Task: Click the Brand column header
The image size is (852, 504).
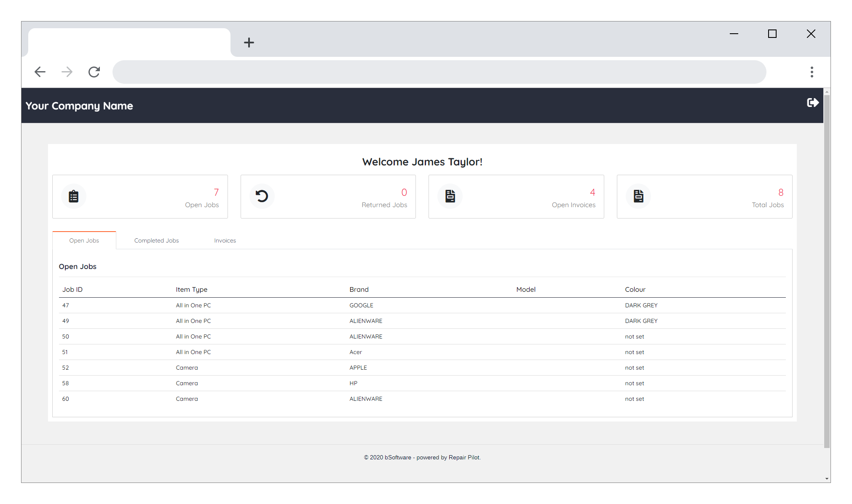Action: coord(359,289)
